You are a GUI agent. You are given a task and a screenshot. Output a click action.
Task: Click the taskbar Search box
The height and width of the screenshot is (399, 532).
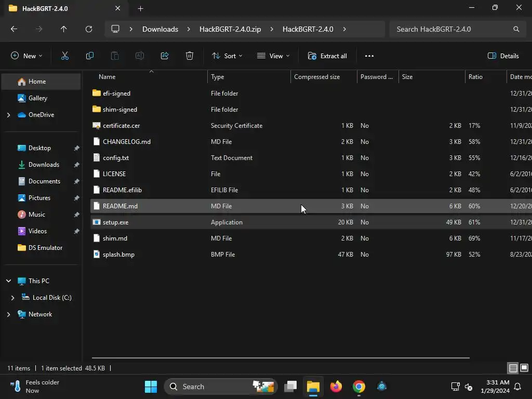click(220, 387)
